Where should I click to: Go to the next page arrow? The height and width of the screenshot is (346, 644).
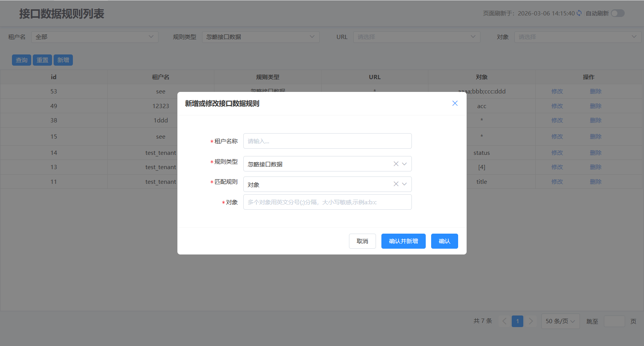point(531,321)
